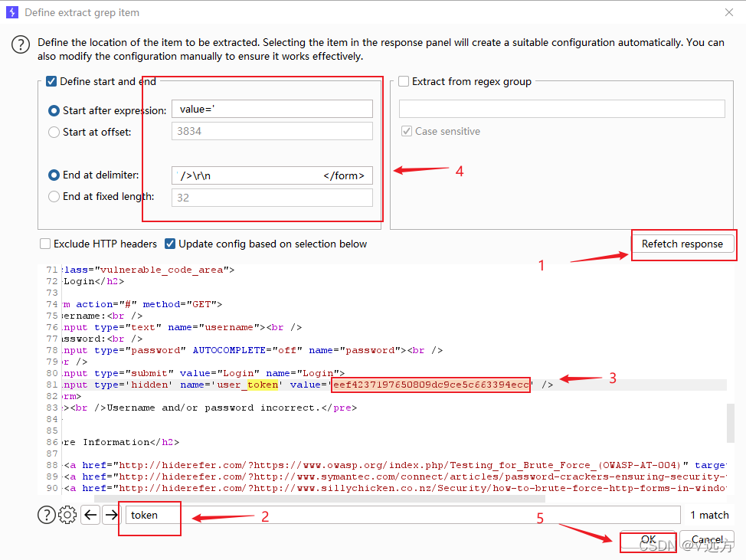
Task: Toggle the Case sensitive checkbox
Action: 406,131
